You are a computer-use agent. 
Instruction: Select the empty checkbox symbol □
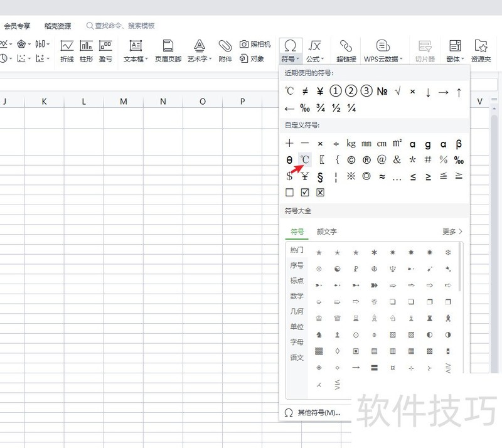click(x=289, y=193)
